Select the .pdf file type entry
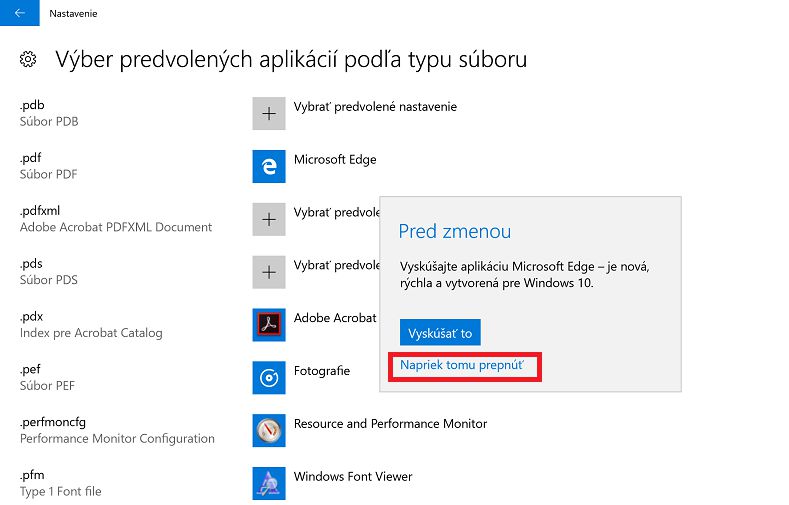 tap(48, 166)
